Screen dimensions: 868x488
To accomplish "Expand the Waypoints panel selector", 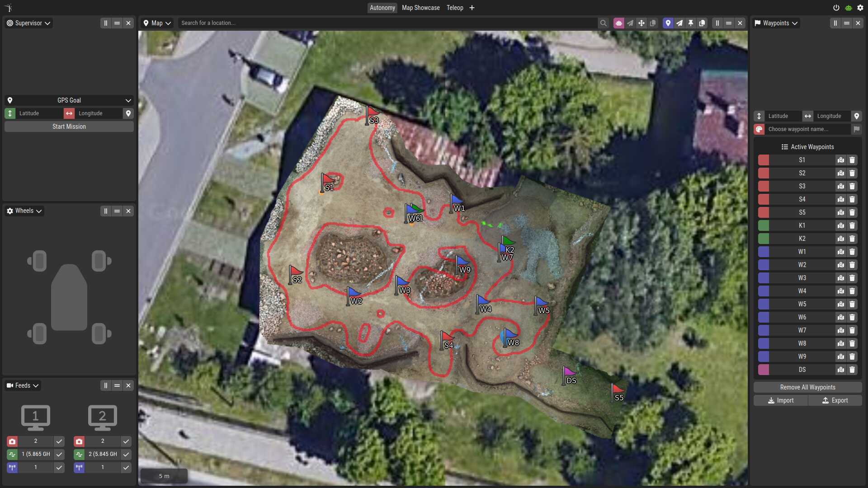I will click(x=776, y=23).
